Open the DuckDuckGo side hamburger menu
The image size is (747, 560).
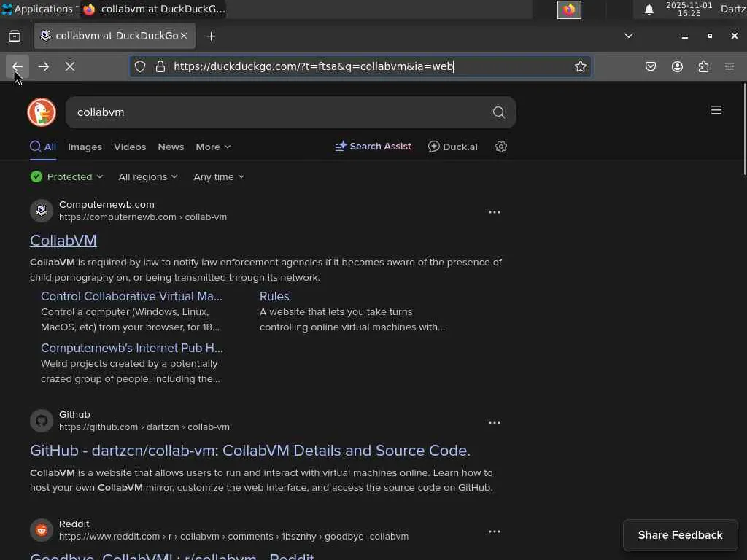point(716,110)
